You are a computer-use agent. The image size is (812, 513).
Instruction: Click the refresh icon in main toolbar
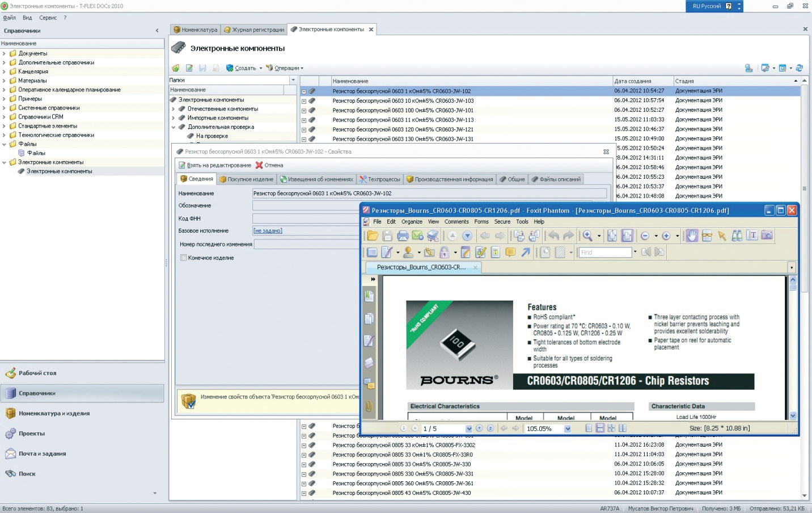tap(799, 68)
